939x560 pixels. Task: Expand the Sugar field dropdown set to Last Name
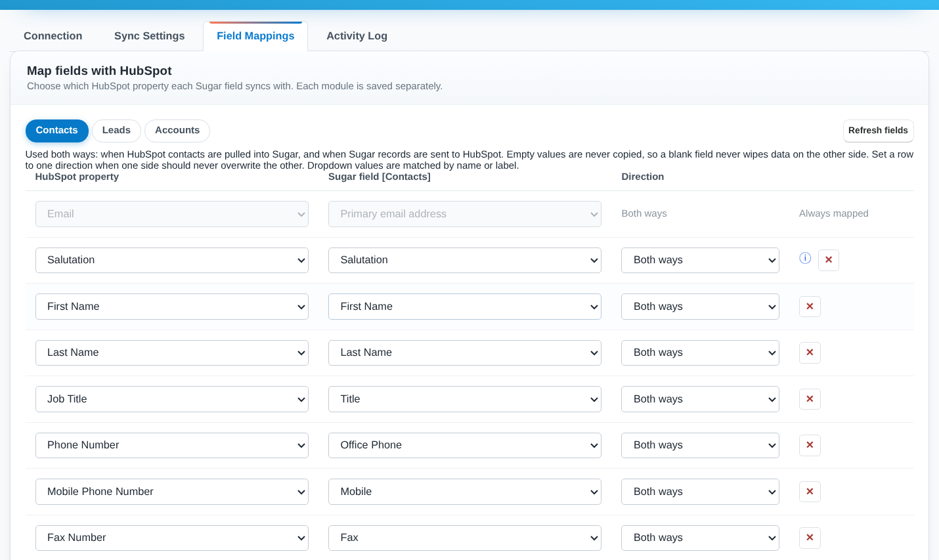click(465, 353)
